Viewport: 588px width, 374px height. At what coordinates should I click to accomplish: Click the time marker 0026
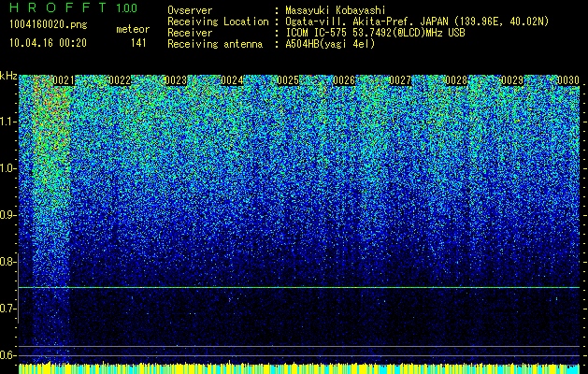tap(344, 80)
